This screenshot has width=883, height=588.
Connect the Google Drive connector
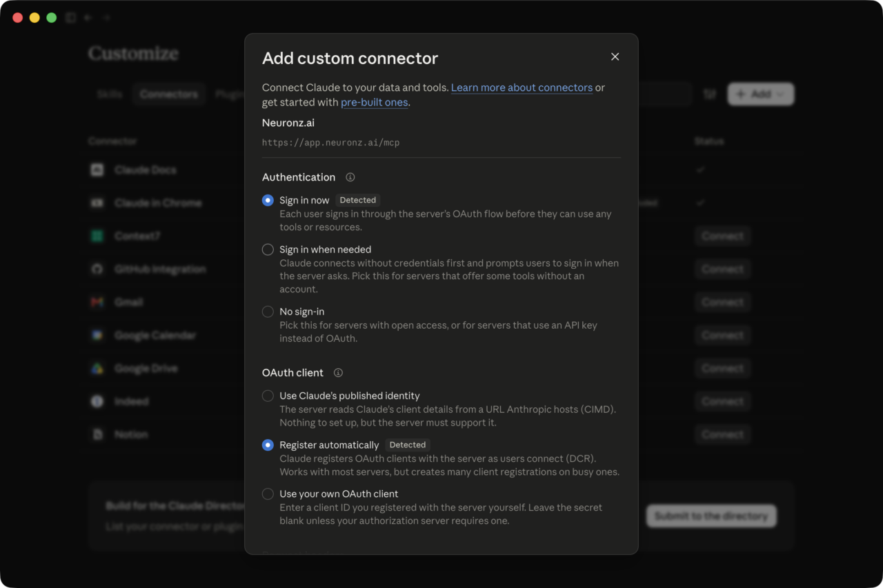722,368
